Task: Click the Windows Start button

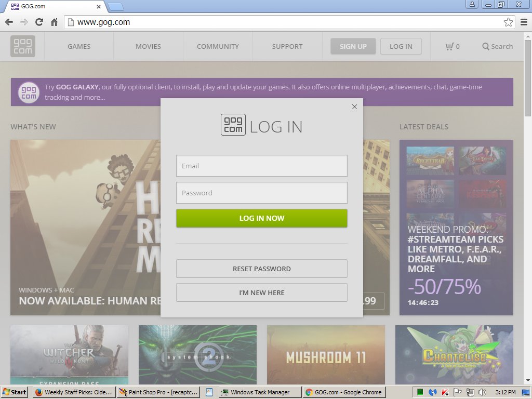Action: point(15,392)
